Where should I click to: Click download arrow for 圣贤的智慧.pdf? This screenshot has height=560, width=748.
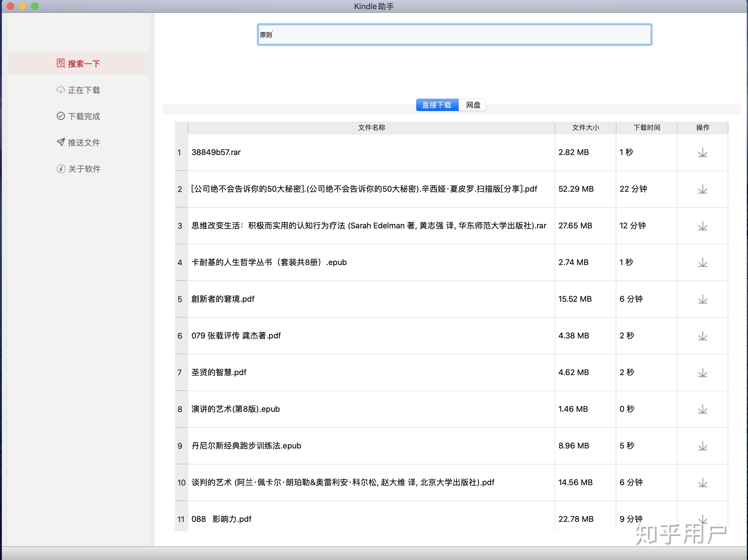[x=702, y=372]
